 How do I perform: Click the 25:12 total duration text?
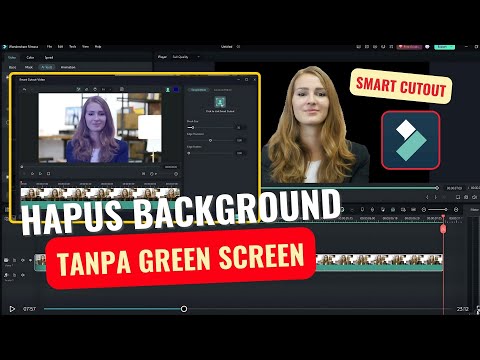(462, 309)
